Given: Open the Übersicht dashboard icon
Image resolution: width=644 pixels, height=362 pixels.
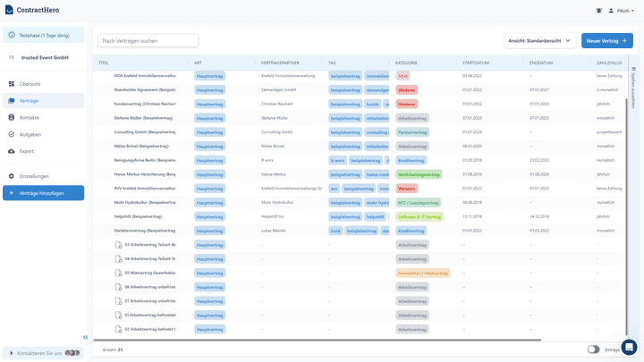Looking at the screenshot, I should click(11, 83).
